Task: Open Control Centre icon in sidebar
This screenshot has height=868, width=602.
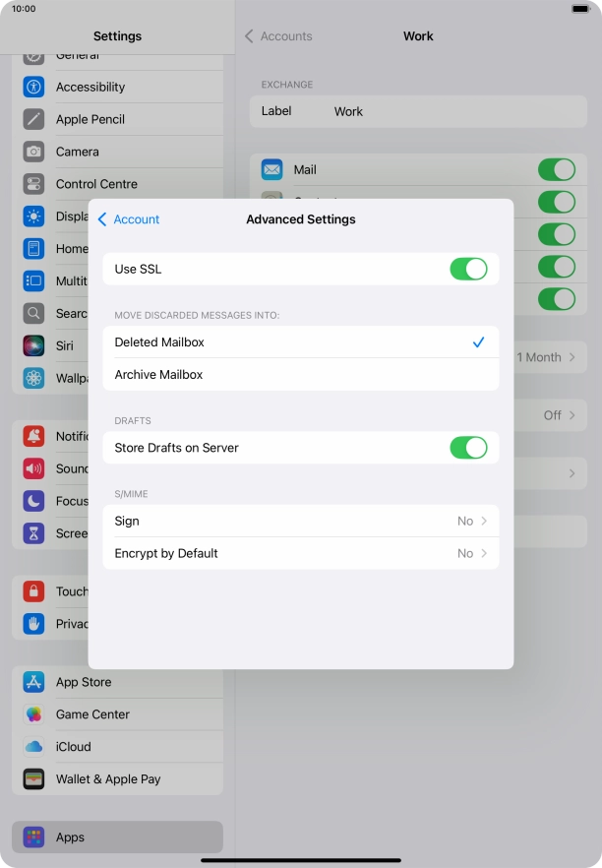Action: click(34, 184)
